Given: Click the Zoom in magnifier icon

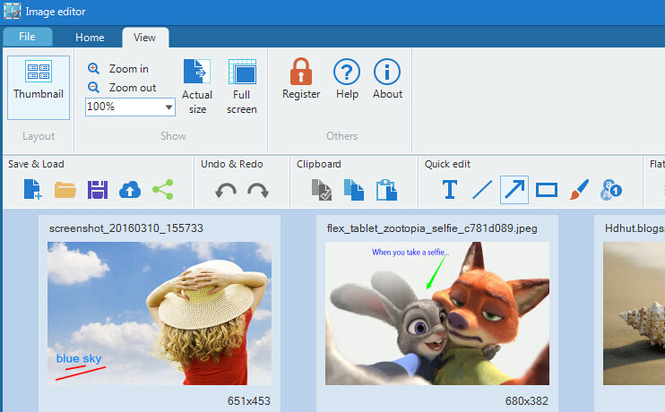Looking at the screenshot, I should click(x=93, y=68).
